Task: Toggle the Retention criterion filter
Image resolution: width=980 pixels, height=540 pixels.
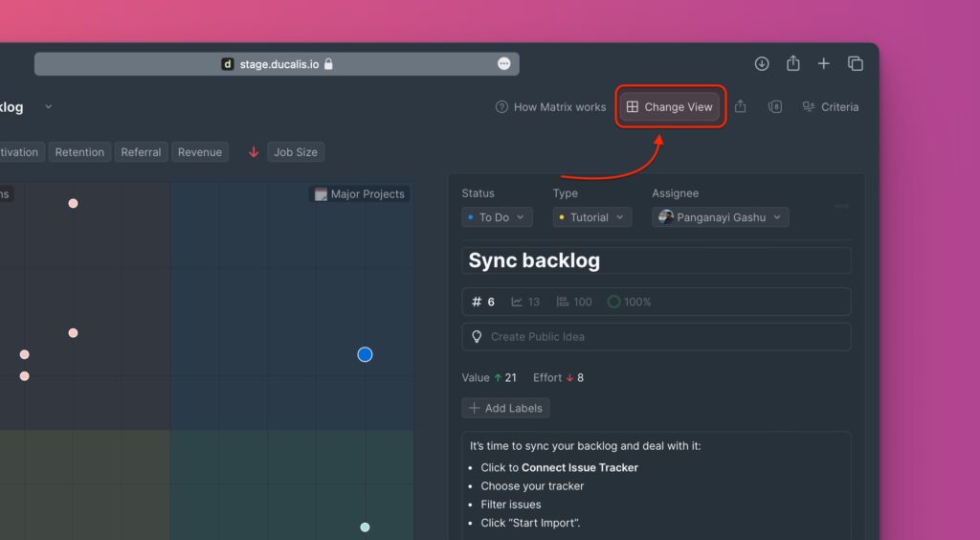Action: tap(79, 152)
